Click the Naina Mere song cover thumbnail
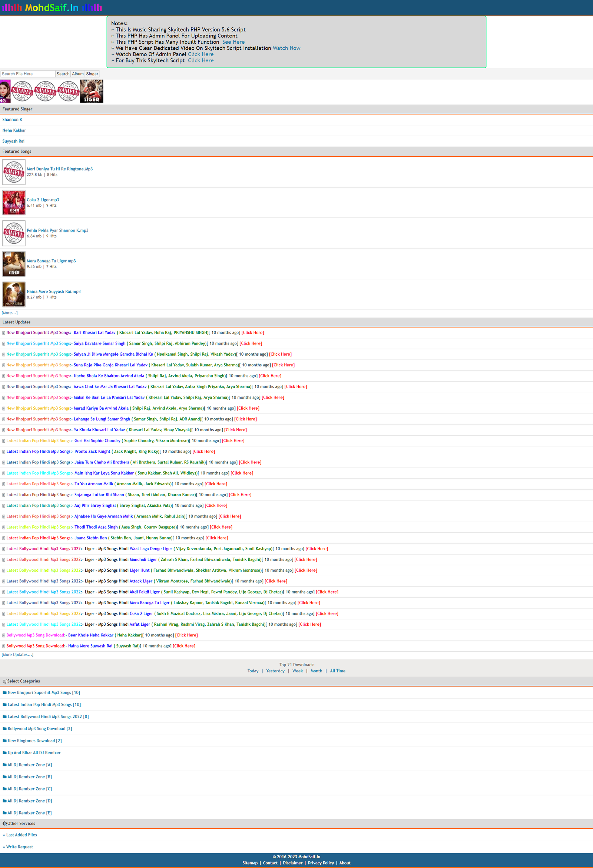 pyautogui.click(x=14, y=294)
